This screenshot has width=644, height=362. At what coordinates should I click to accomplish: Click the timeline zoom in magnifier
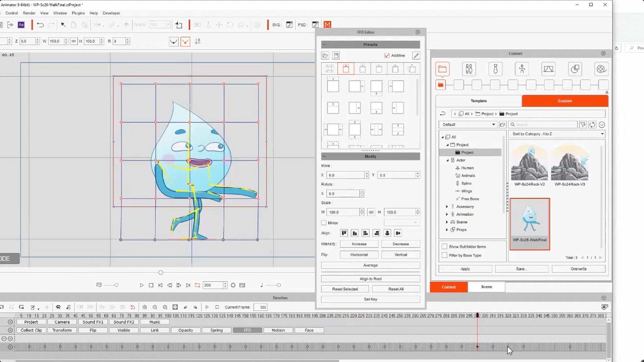coord(145,307)
